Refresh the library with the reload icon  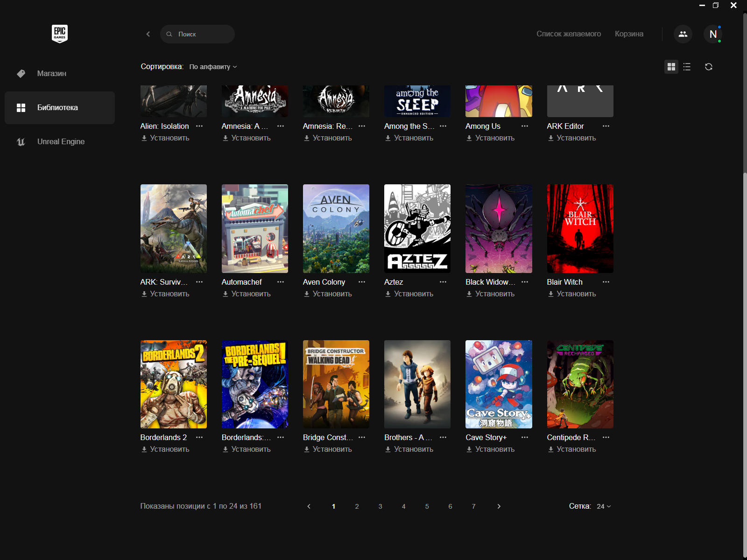point(708,67)
